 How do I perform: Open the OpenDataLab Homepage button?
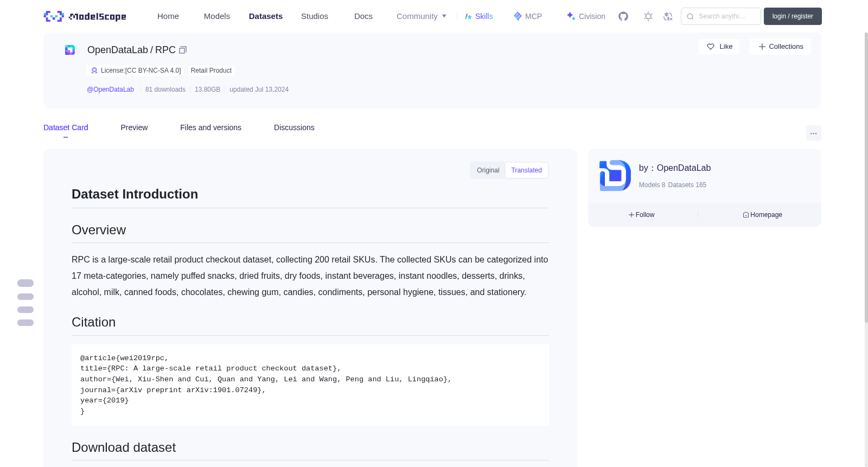point(762,215)
